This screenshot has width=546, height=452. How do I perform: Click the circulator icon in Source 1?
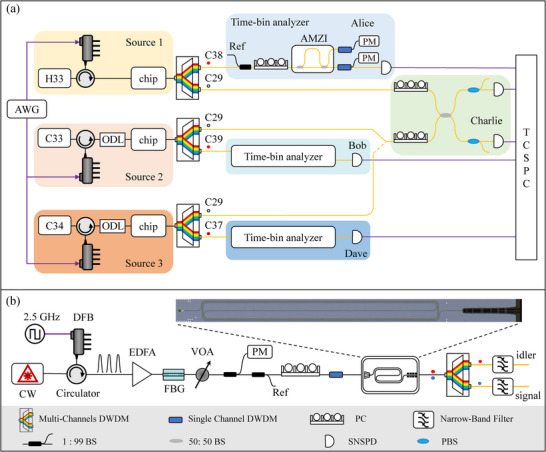click(x=85, y=78)
